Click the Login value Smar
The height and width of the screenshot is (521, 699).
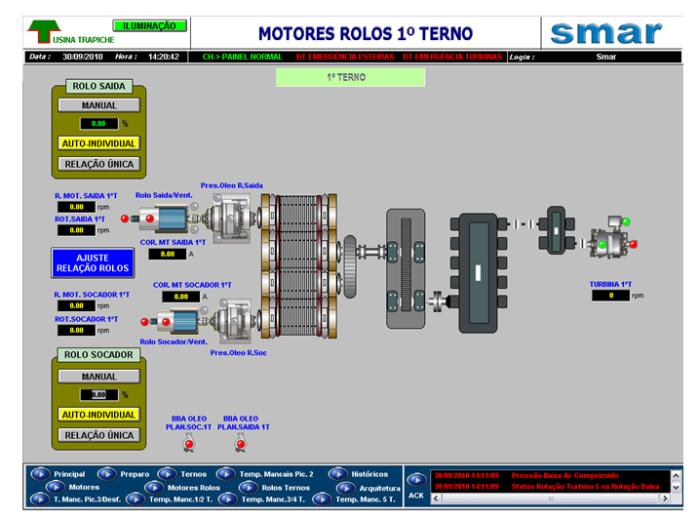(x=606, y=57)
